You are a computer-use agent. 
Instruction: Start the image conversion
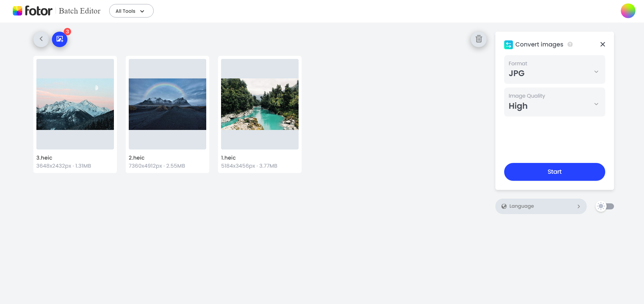tap(554, 172)
